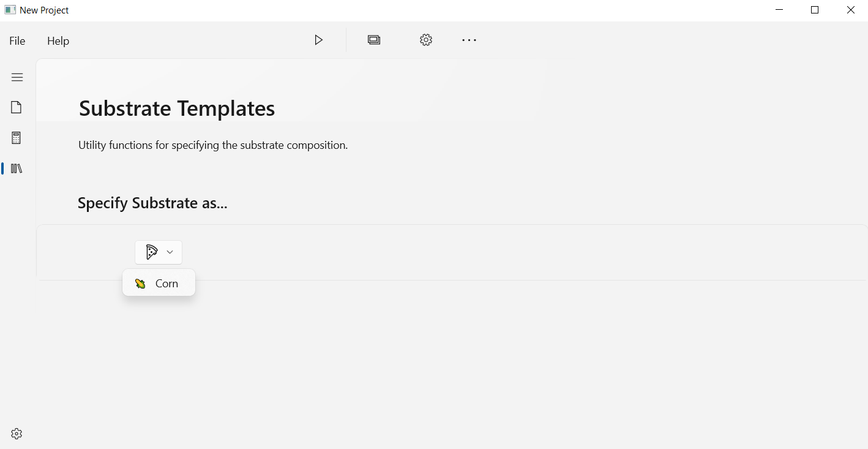The width and height of the screenshot is (868, 449).
Task: Click the Substrate Templates heading
Action: (x=177, y=108)
